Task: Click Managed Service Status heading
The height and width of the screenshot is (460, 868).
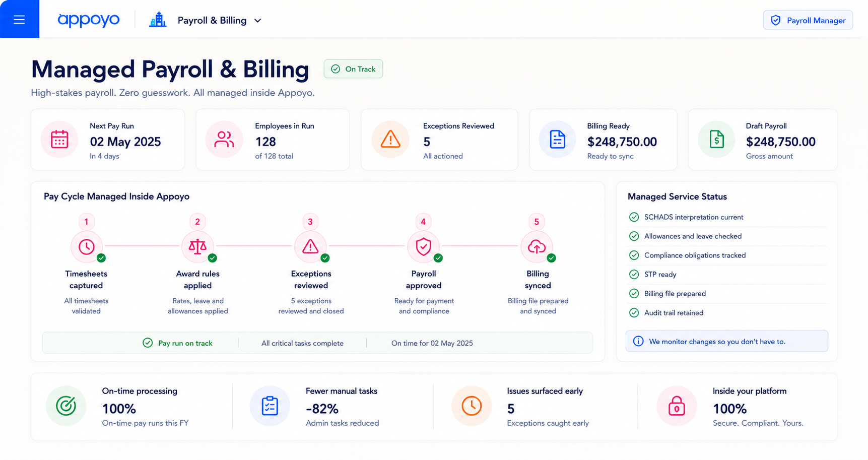Action: click(x=677, y=197)
